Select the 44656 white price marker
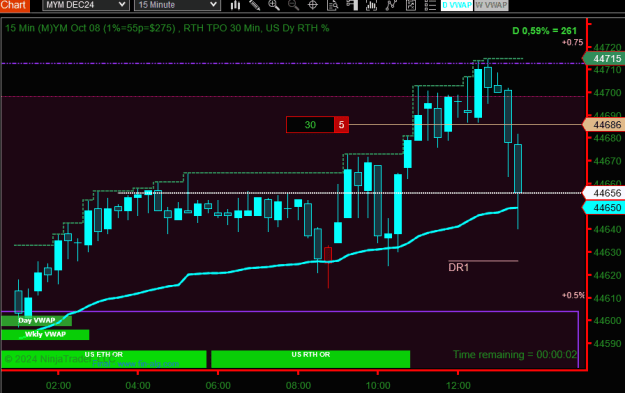 coord(604,193)
